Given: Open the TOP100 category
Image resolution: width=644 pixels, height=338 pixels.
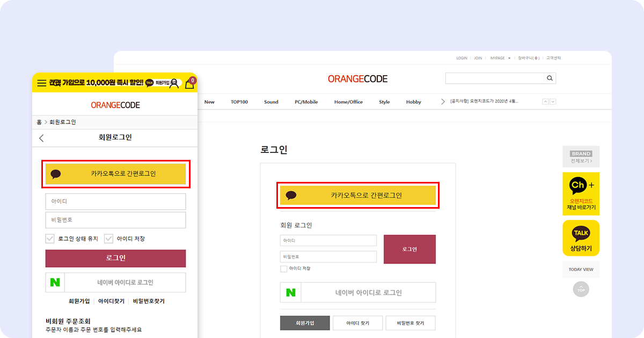Looking at the screenshot, I should point(239,102).
